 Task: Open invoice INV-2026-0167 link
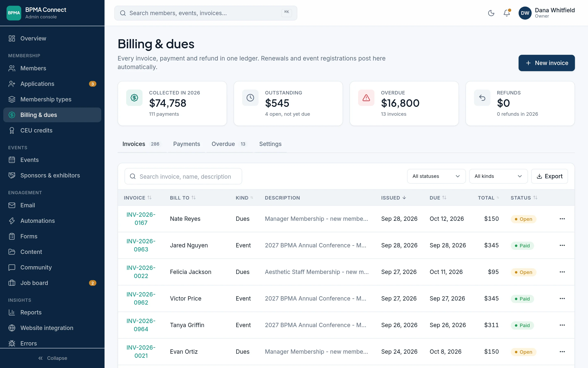(141, 219)
